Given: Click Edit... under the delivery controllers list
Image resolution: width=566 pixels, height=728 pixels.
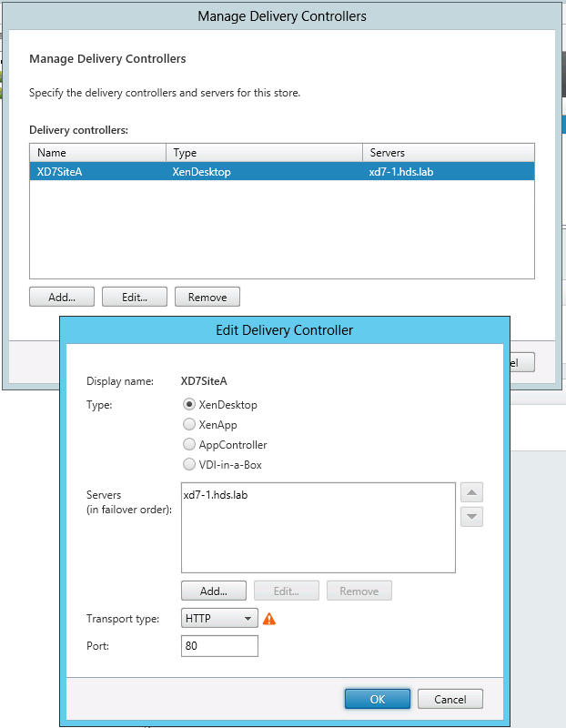Looking at the screenshot, I should click(x=134, y=297).
